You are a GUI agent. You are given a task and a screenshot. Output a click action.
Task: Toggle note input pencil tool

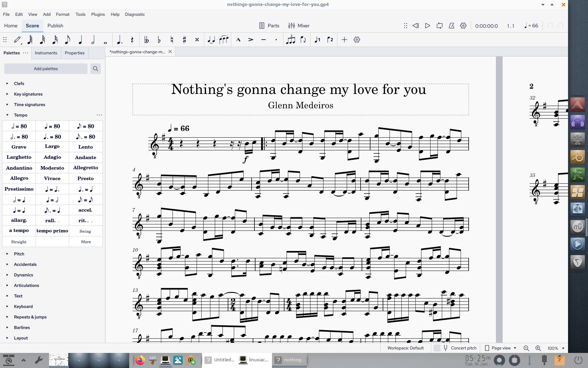pyautogui.click(x=17, y=40)
